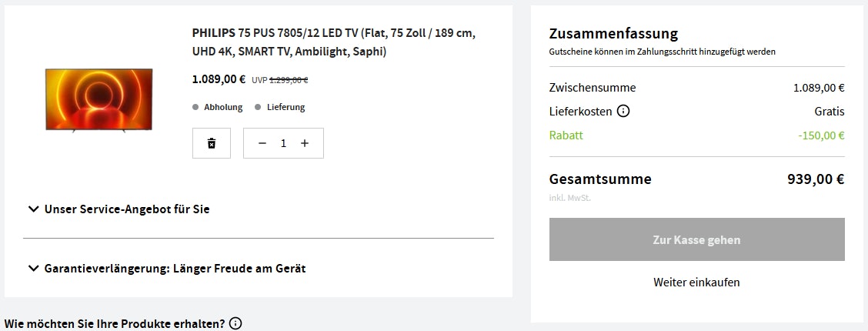Click the Lieferung availability indicator
The height and width of the screenshot is (331, 868).
click(x=281, y=107)
